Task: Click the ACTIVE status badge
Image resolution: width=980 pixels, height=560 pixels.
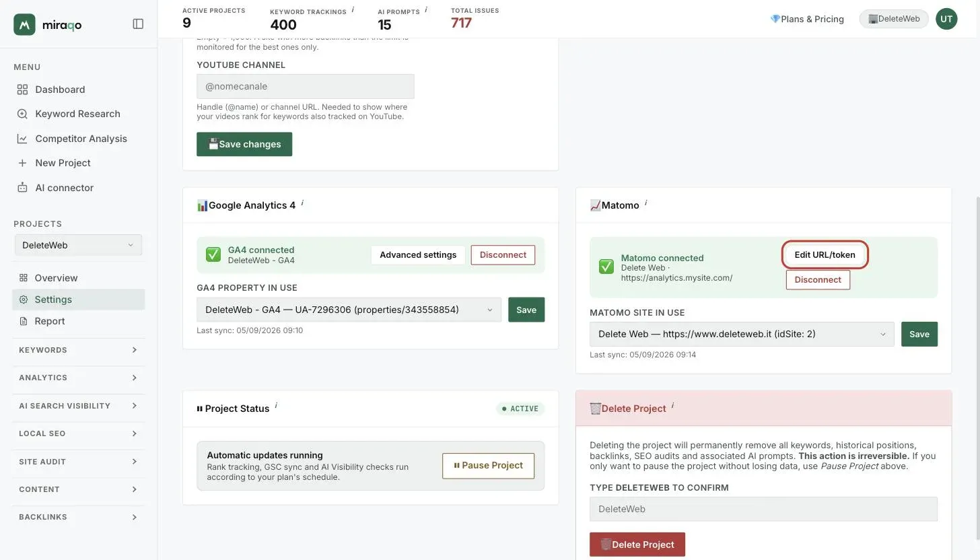Action: click(520, 409)
